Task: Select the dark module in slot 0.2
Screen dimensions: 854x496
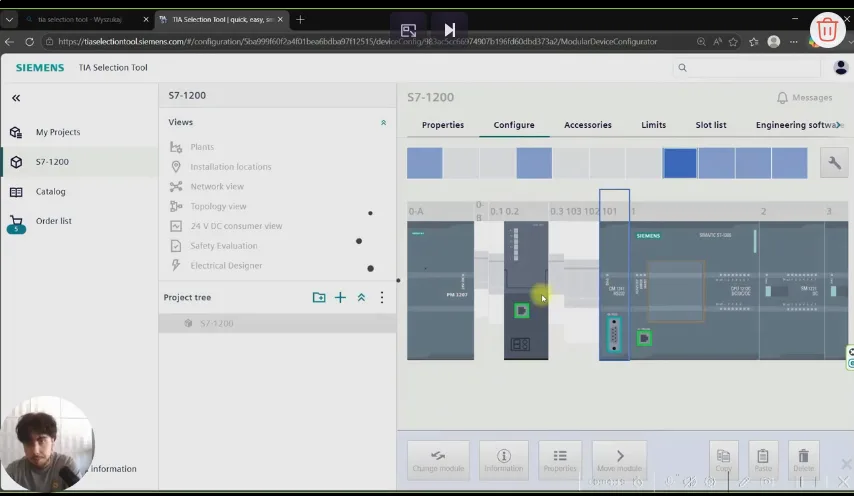Action: tap(526, 290)
